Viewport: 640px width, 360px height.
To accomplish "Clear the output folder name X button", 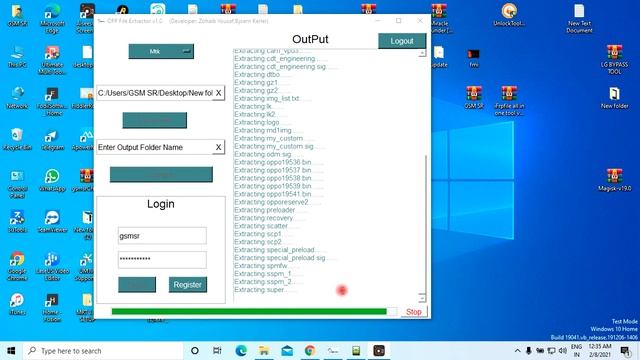I will pos(218,147).
